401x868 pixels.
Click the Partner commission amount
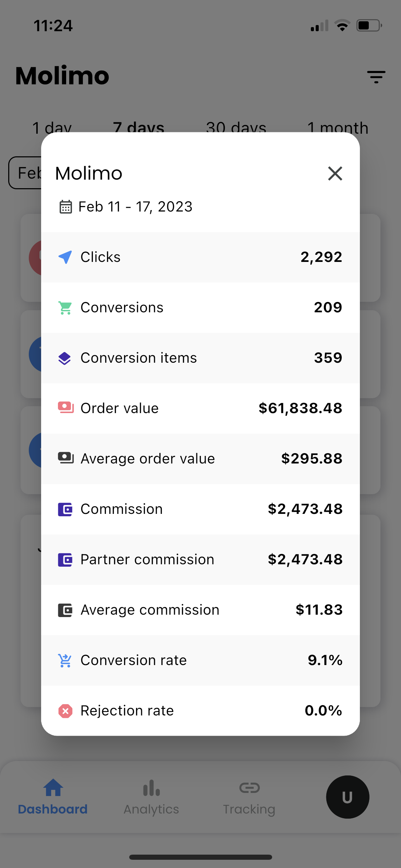(x=305, y=559)
